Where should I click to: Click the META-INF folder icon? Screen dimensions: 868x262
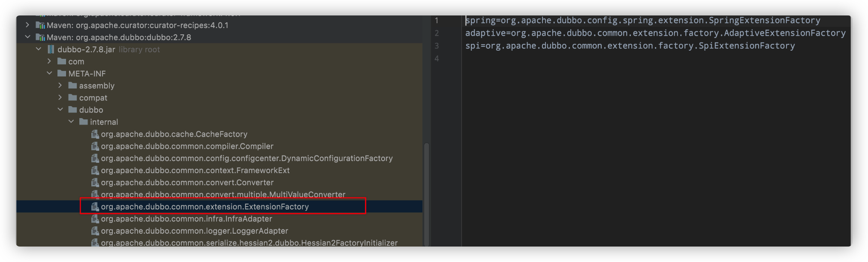click(62, 73)
